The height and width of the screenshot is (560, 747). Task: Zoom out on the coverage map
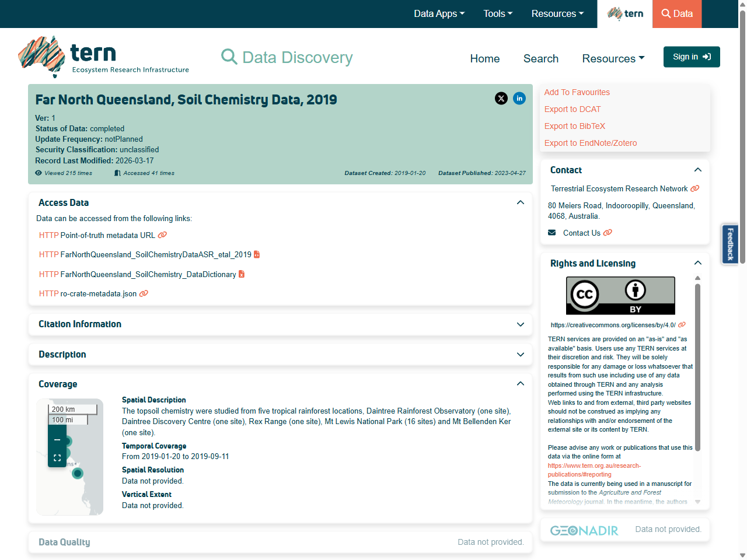[x=57, y=439]
